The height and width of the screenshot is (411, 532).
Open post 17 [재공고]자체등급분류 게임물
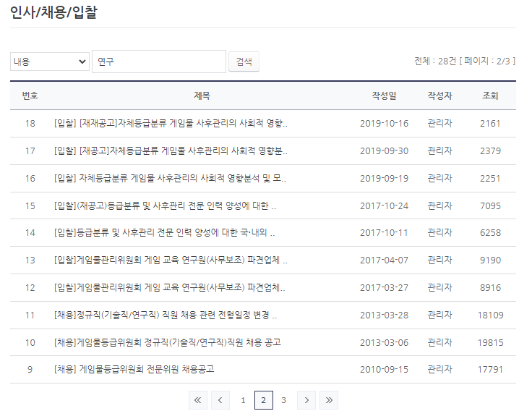pyautogui.click(x=171, y=151)
